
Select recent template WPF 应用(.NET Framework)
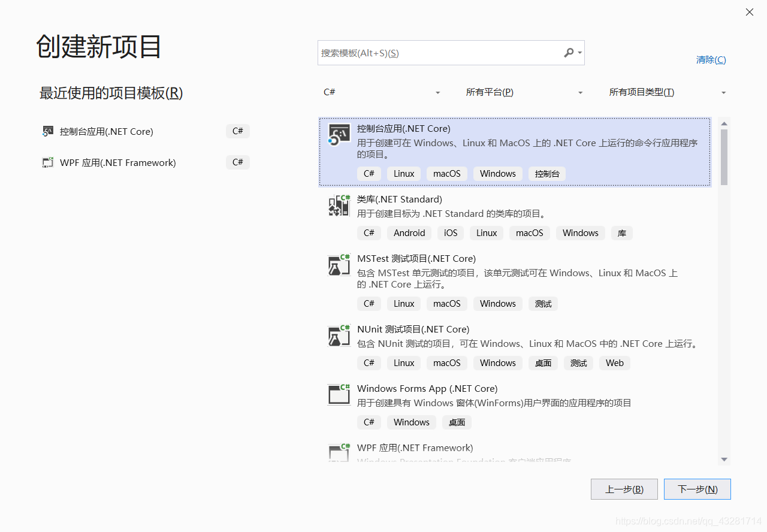pos(118,162)
